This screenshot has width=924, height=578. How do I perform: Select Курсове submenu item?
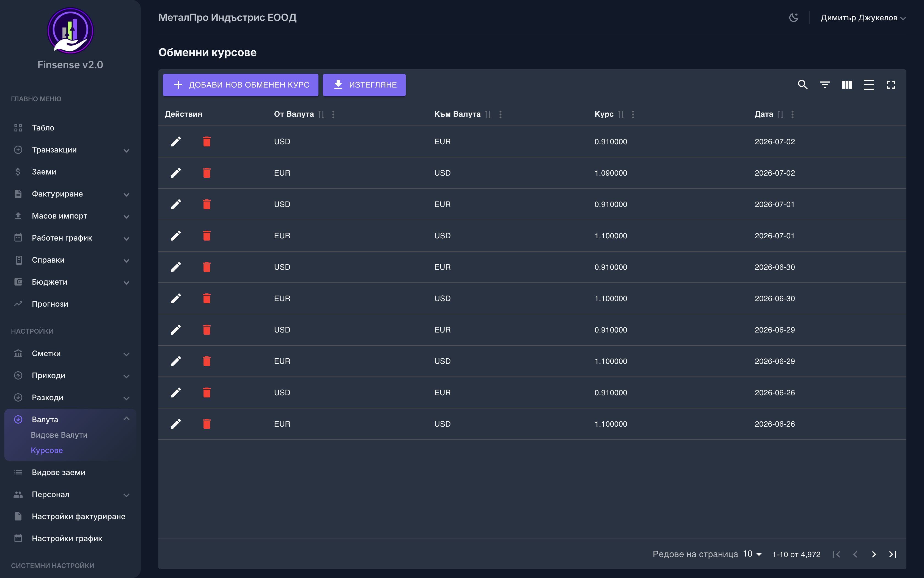46,450
